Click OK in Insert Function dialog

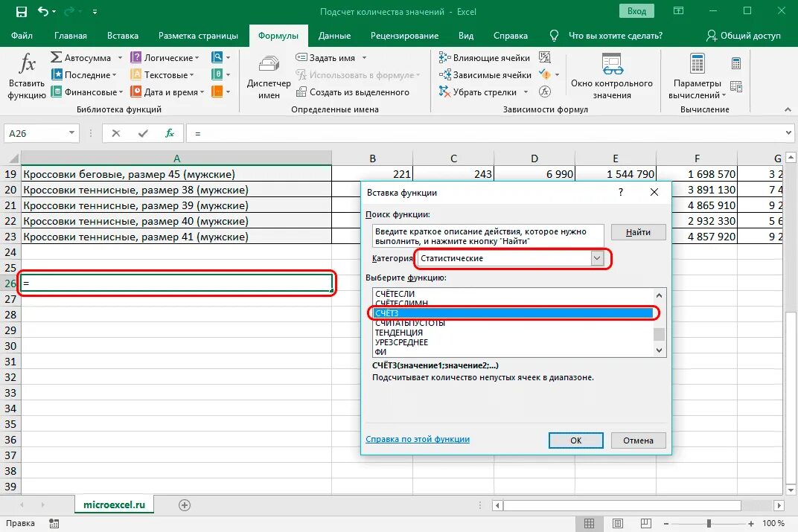pos(575,440)
